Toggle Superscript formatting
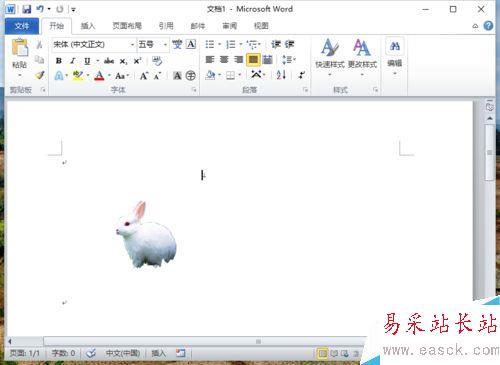This screenshot has height=365, width=500. pos(137,61)
